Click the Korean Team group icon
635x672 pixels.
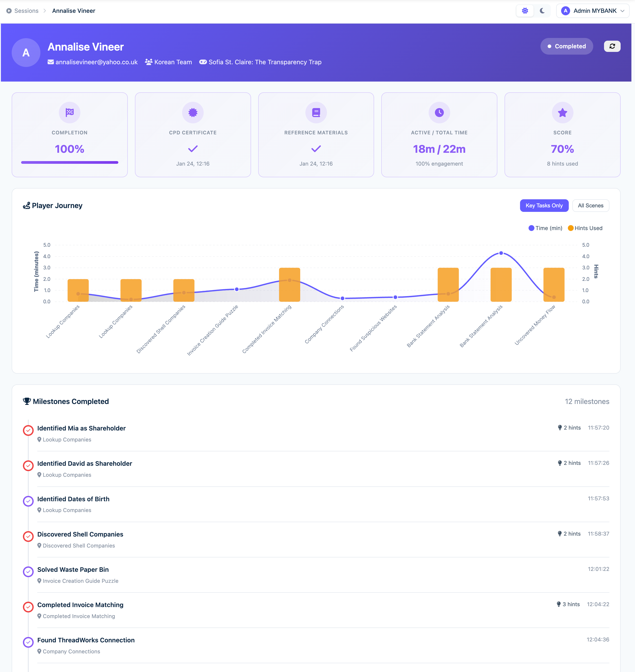[149, 62]
